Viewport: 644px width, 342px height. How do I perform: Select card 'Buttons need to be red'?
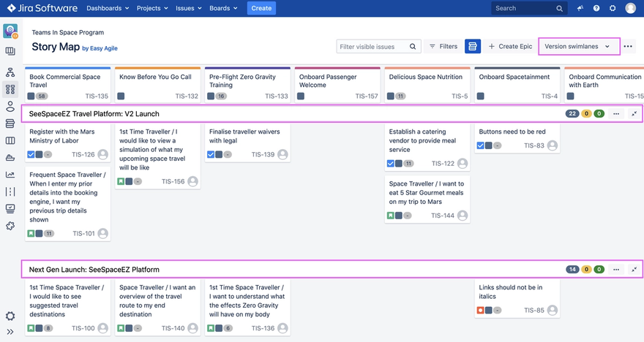pyautogui.click(x=517, y=139)
